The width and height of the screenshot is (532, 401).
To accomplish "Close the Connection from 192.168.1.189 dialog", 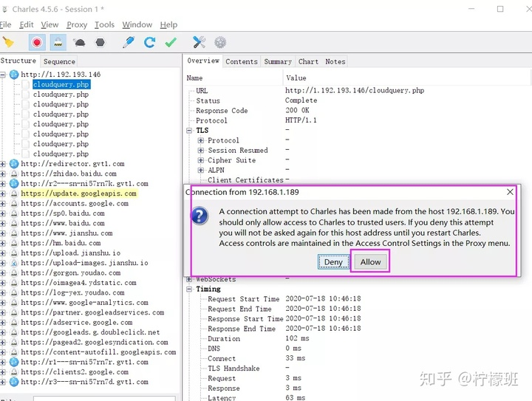I will pyautogui.click(x=510, y=192).
